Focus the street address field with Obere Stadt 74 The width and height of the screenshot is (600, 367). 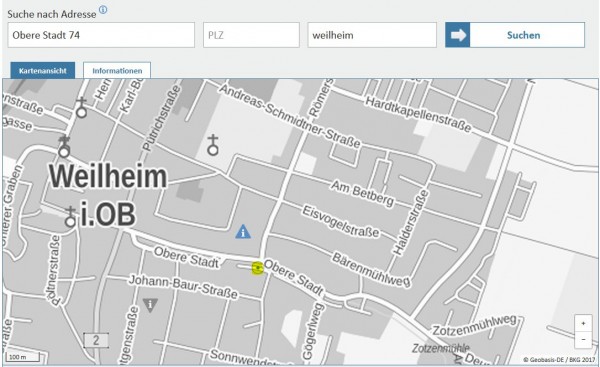pyautogui.click(x=101, y=35)
